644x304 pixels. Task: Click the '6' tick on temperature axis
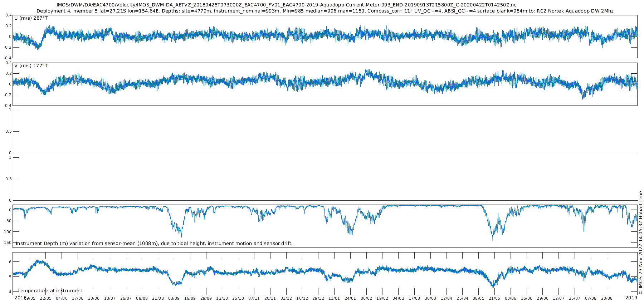(10, 262)
